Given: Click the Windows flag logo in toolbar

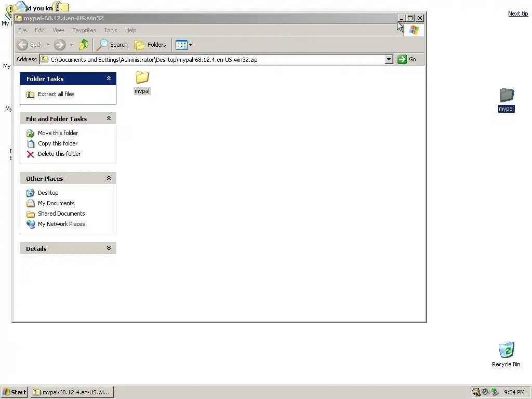Looking at the screenshot, I should point(414,30).
